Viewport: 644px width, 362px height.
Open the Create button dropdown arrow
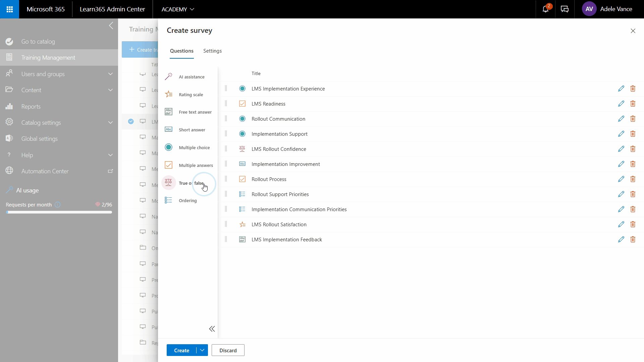click(x=202, y=350)
